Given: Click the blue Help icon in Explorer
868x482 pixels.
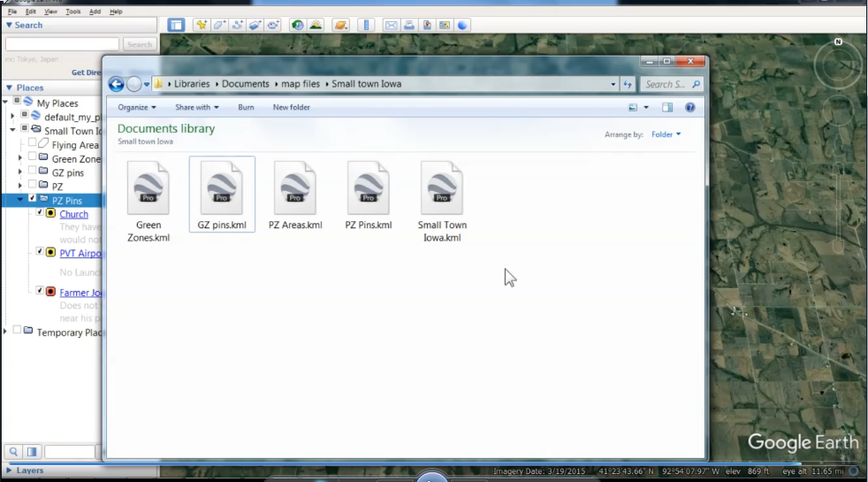Looking at the screenshot, I should pos(689,108).
